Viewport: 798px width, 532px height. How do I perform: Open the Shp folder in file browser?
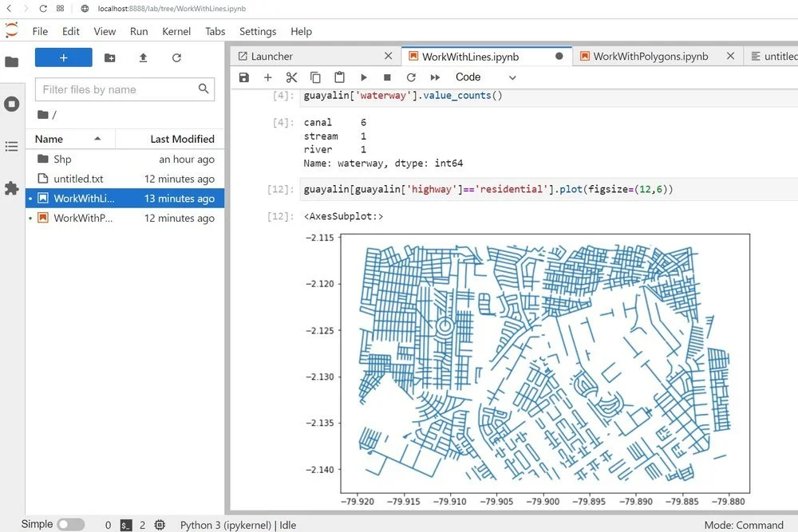point(62,160)
